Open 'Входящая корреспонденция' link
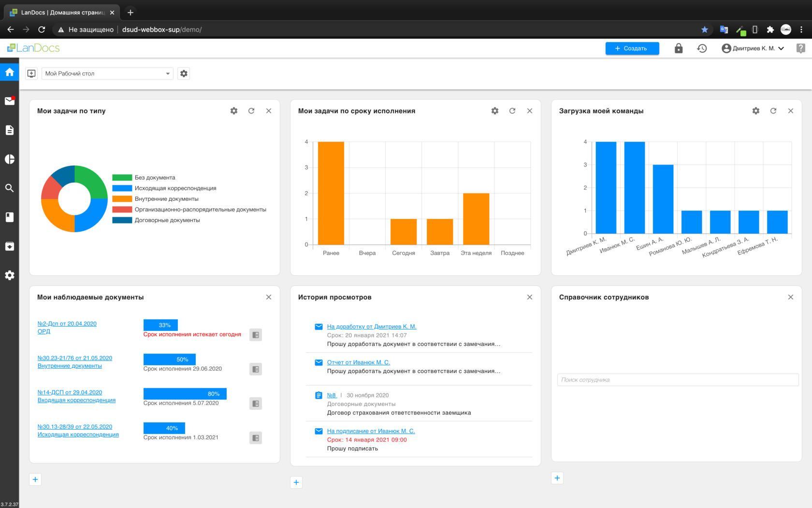 (76, 400)
